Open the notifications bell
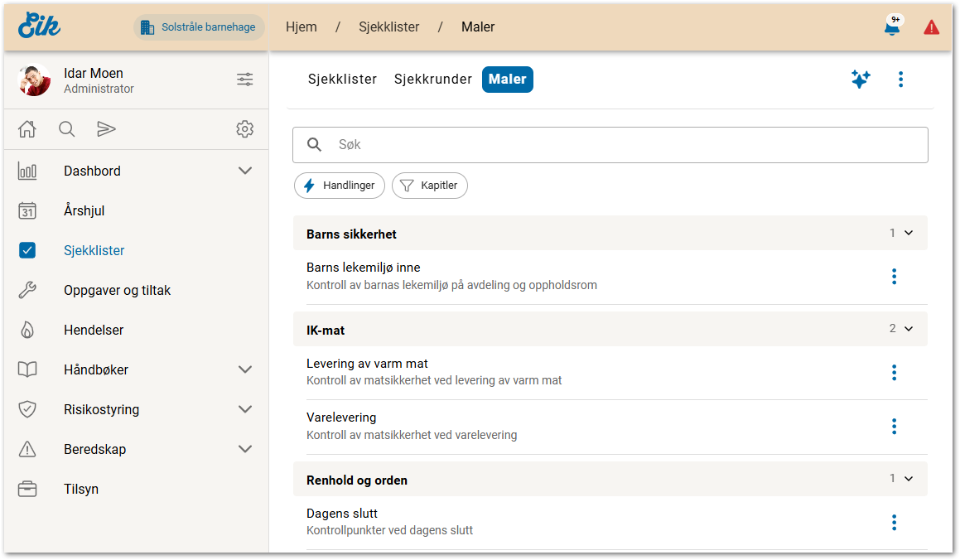 [x=892, y=27]
